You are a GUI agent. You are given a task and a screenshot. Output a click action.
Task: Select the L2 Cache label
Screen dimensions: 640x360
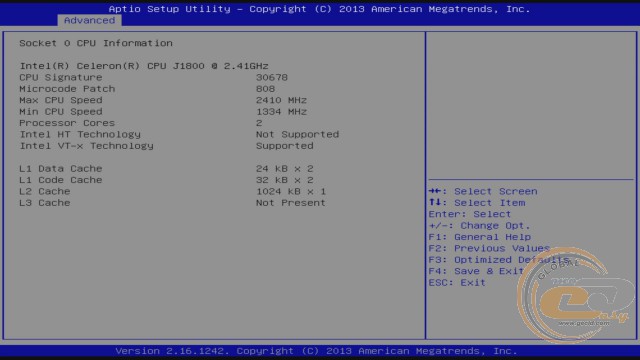click(45, 192)
